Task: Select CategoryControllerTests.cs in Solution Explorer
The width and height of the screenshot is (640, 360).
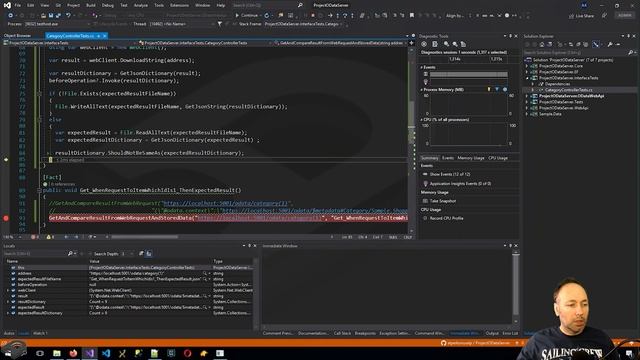Action: pos(569,90)
